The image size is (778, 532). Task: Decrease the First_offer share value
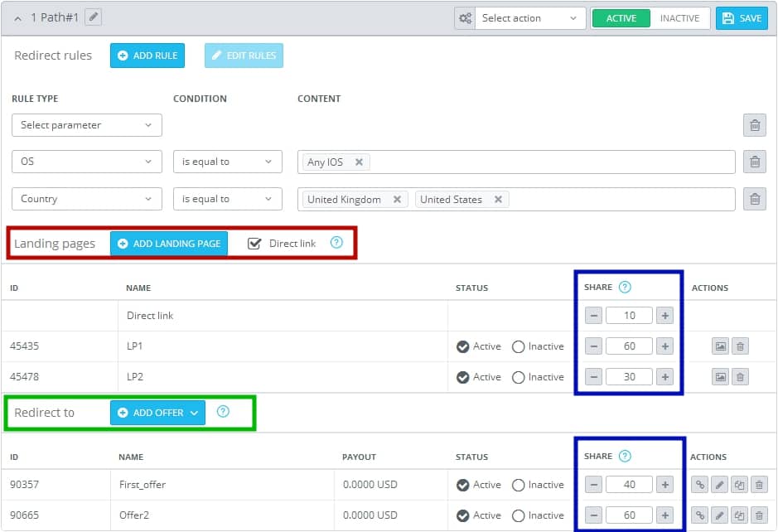coord(593,485)
